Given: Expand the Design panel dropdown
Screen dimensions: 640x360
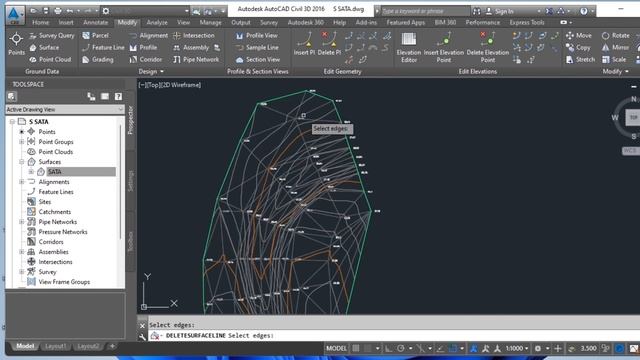Looking at the screenshot, I should (x=151, y=71).
